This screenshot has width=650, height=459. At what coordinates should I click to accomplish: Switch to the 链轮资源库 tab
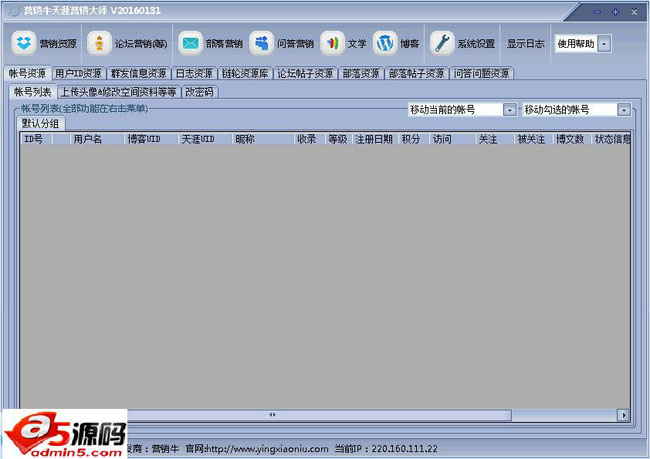click(245, 74)
